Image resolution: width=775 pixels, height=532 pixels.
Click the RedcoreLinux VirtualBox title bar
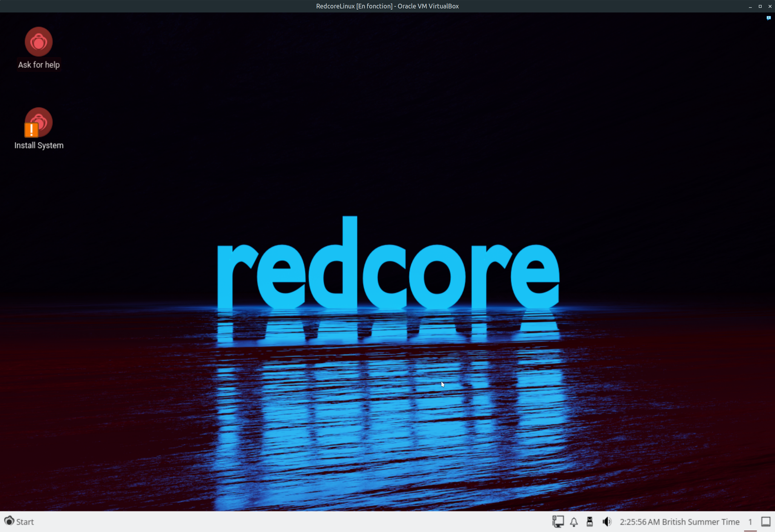point(387,6)
